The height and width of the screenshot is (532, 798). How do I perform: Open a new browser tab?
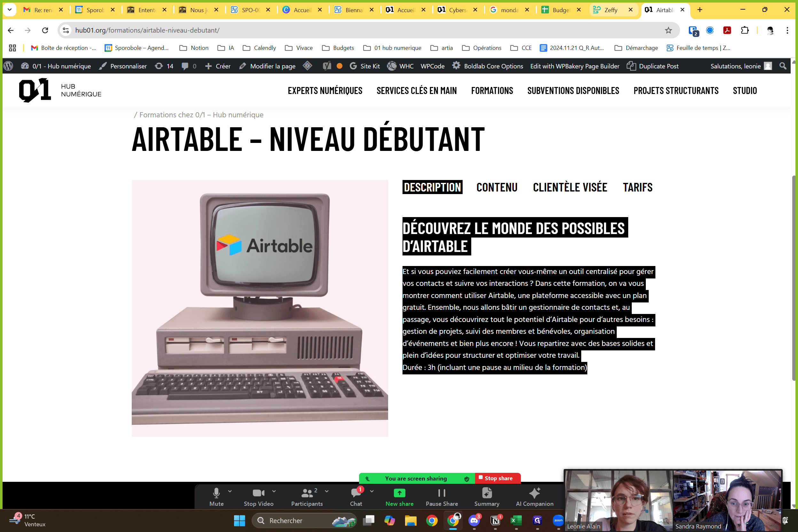pyautogui.click(x=700, y=10)
